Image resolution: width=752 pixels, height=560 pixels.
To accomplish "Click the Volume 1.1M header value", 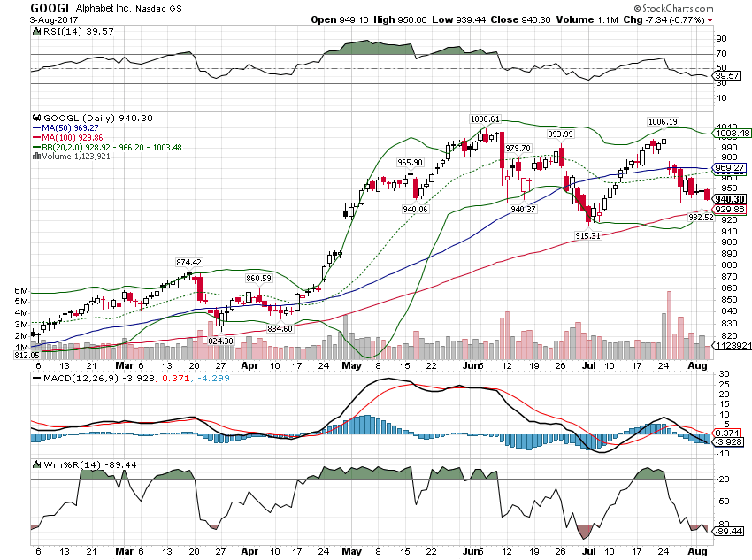I will (x=587, y=19).
